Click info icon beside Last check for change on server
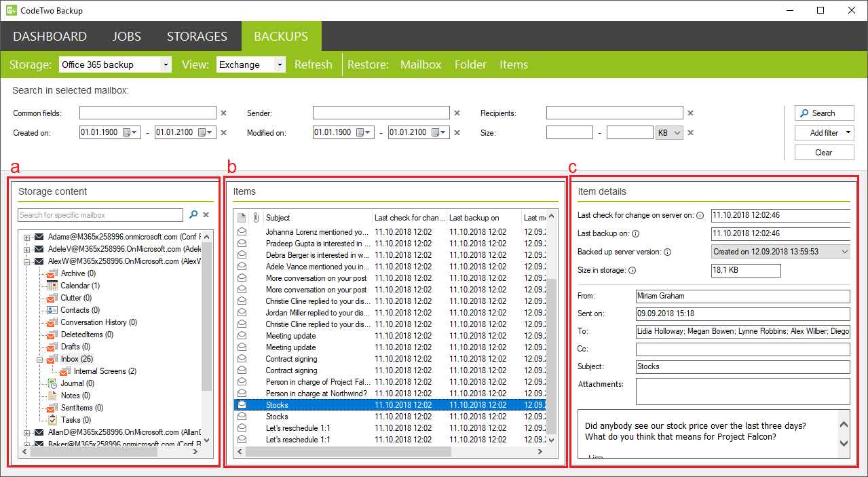The width and height of the screenshot is (868, 477). tap(700, 216)
